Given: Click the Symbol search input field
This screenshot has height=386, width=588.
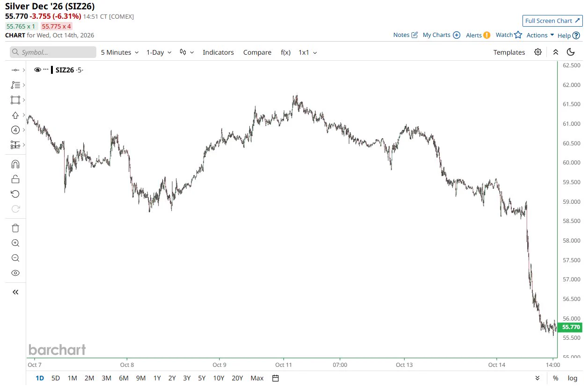Looking at the screenshot, I should [53, 52].
